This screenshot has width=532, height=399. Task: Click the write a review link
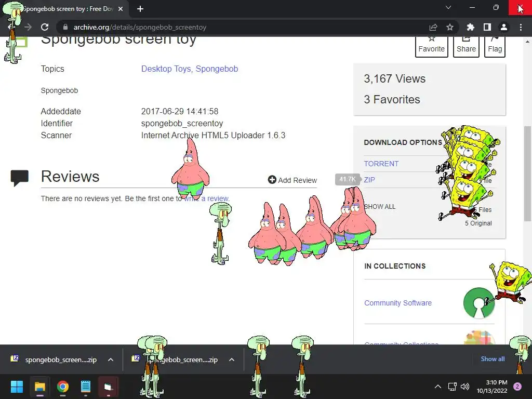point(207,198)
